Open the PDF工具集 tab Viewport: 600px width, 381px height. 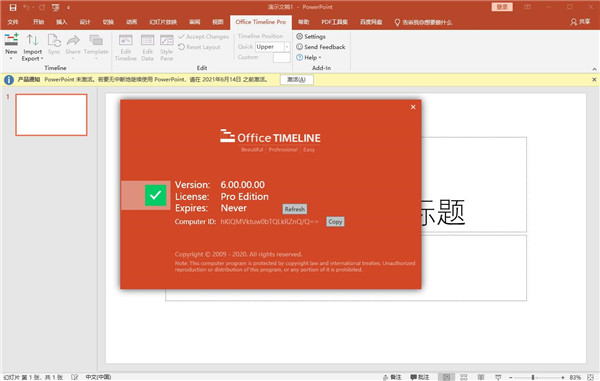pyautogui.click(x=334, y=22)
